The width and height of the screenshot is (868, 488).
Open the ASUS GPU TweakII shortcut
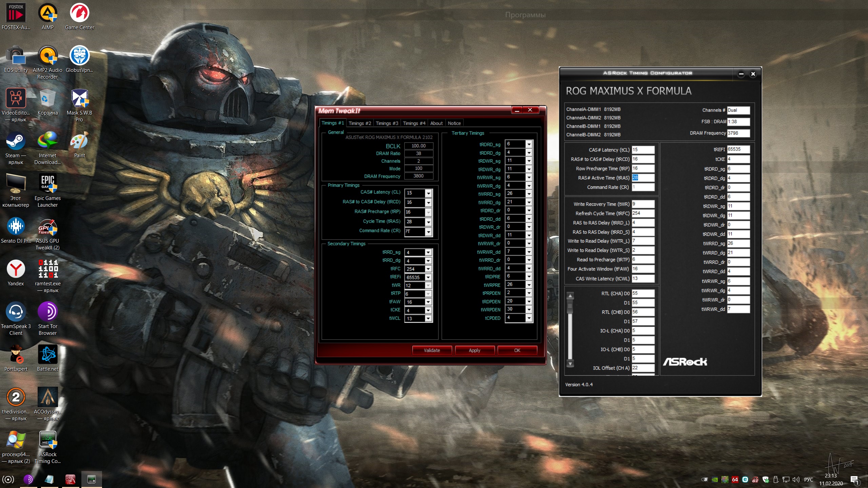[x=47, y=228]
